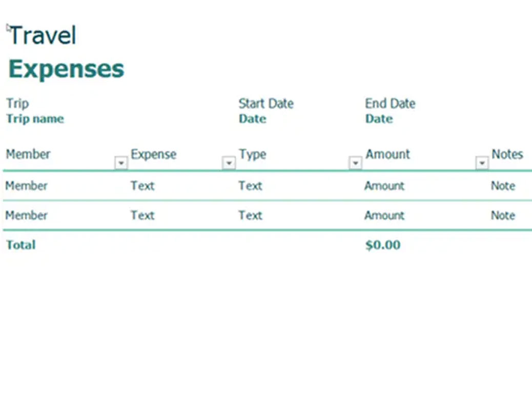Click the Start Date value cell
532x410 pixels.
[x=252, y=119]
